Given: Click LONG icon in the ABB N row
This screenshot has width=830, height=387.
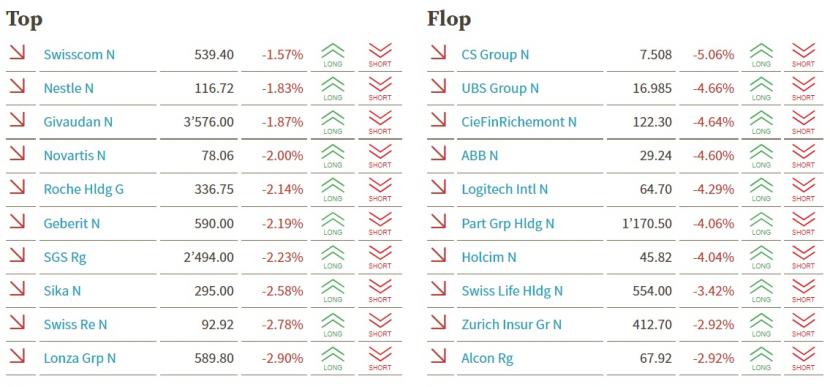Looking at the screenshot, I should click(x=761, y=156).
